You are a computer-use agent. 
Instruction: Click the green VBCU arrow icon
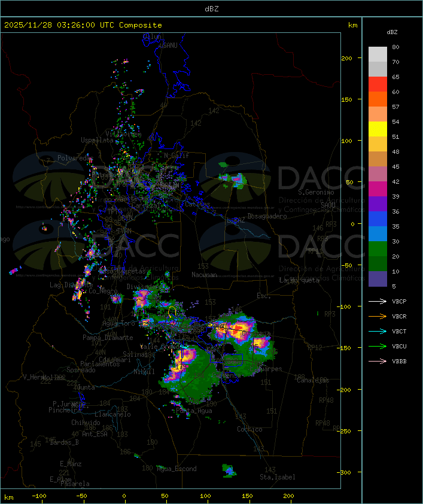tap(378, 346)
